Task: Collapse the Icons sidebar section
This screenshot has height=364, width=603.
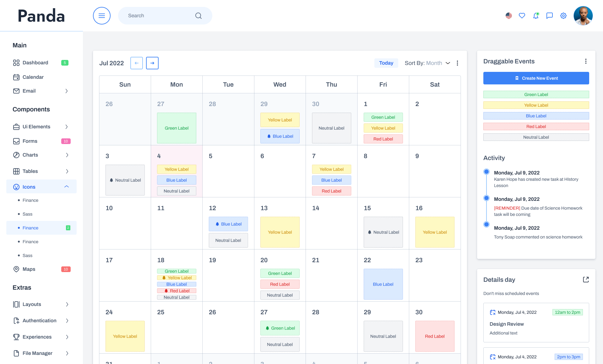Action: pos(67,187)
